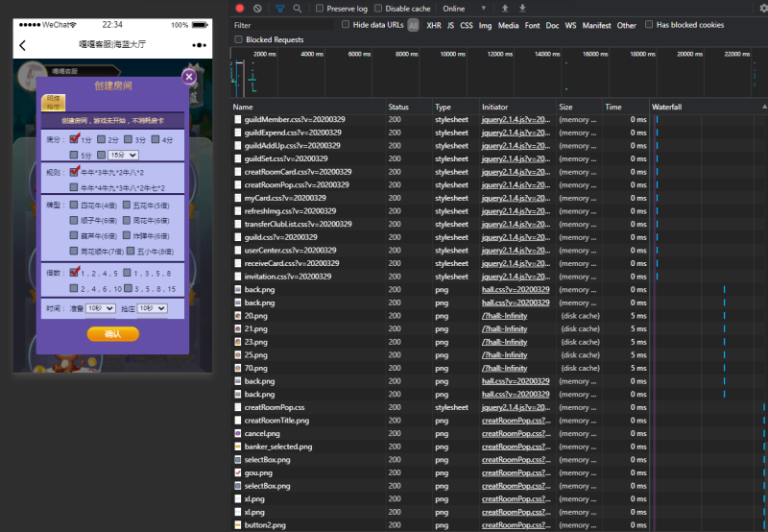Click the button2.png file icon

238,525
